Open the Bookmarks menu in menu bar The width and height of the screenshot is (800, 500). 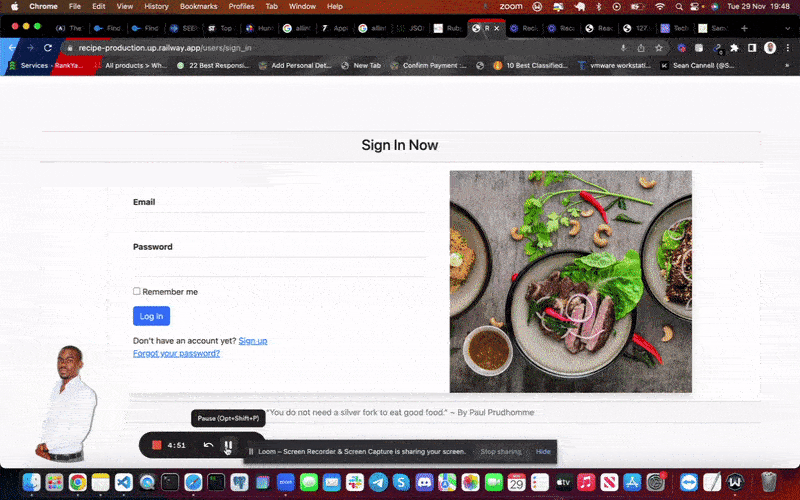pyautogui.click(x=198, y=6)
